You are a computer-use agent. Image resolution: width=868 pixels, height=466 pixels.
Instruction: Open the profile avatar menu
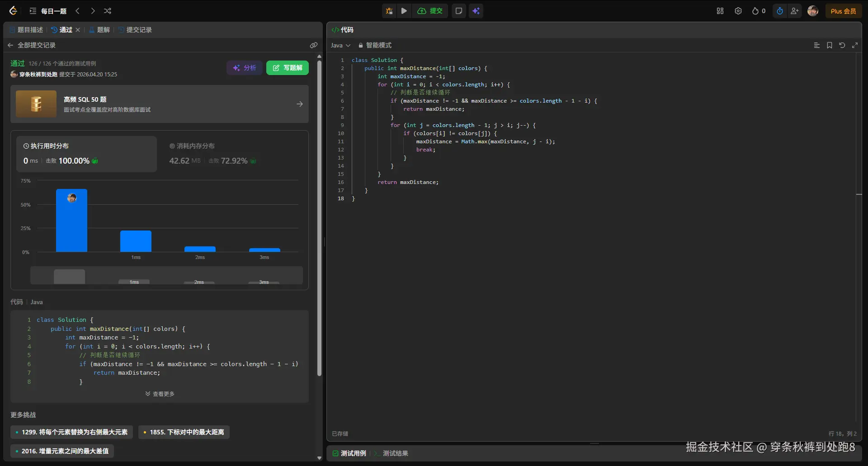[813, 11]
